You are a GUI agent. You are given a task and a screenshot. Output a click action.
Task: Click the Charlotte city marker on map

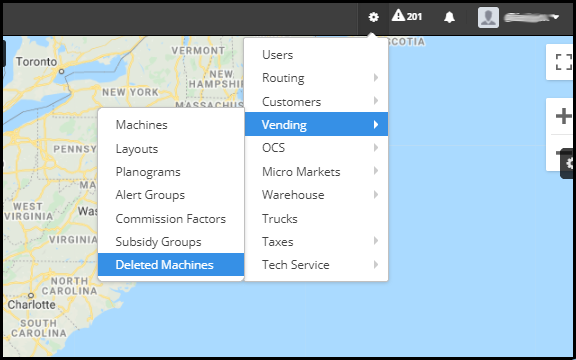31,295
